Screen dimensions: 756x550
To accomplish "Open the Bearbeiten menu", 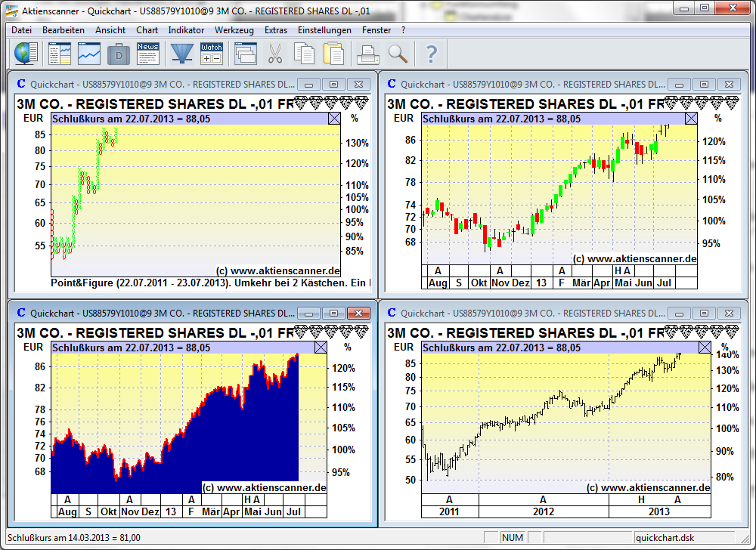I will tap(64, 30).
